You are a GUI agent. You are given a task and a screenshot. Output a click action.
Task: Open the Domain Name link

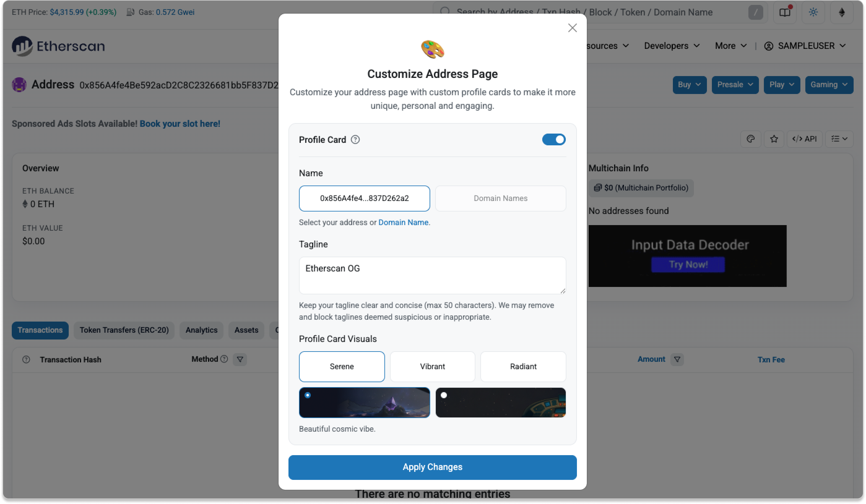click(403, 223)
